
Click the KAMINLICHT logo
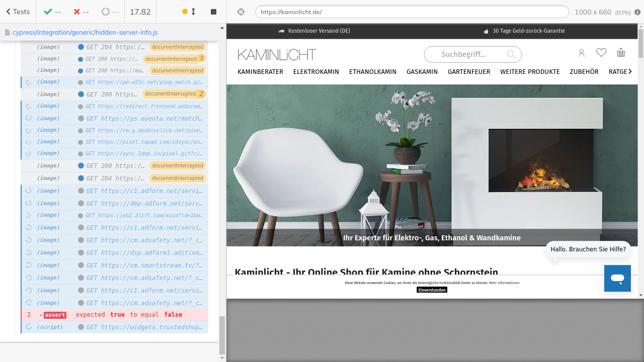click(277, 54)
